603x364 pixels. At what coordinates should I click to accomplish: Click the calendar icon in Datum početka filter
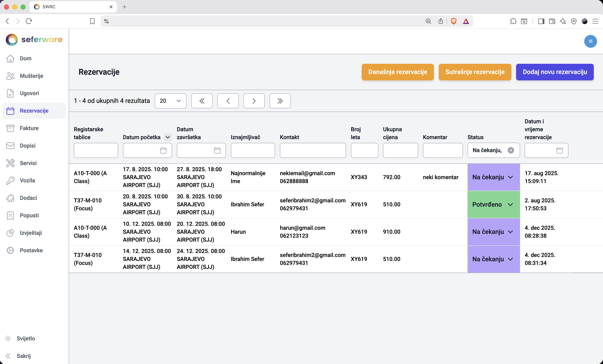(163, 150)
